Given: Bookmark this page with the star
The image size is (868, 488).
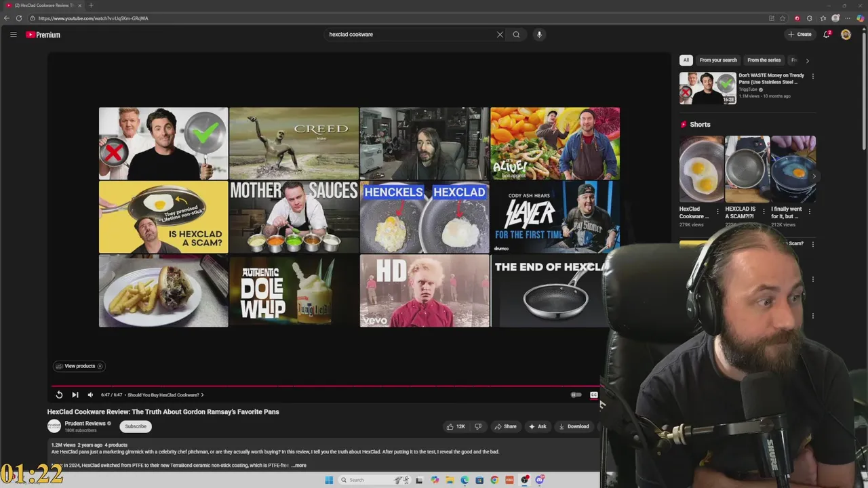Looking at the screenshot, I should (783, 18).
